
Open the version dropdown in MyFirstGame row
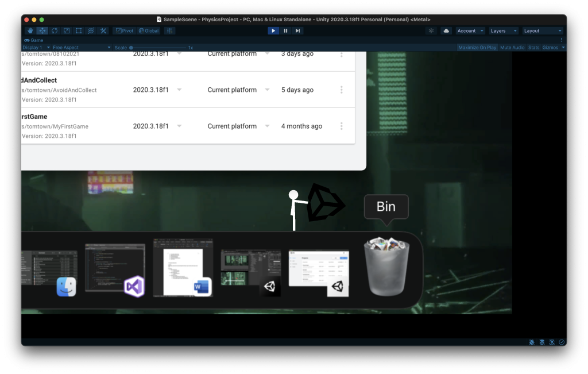click(179, 126)
